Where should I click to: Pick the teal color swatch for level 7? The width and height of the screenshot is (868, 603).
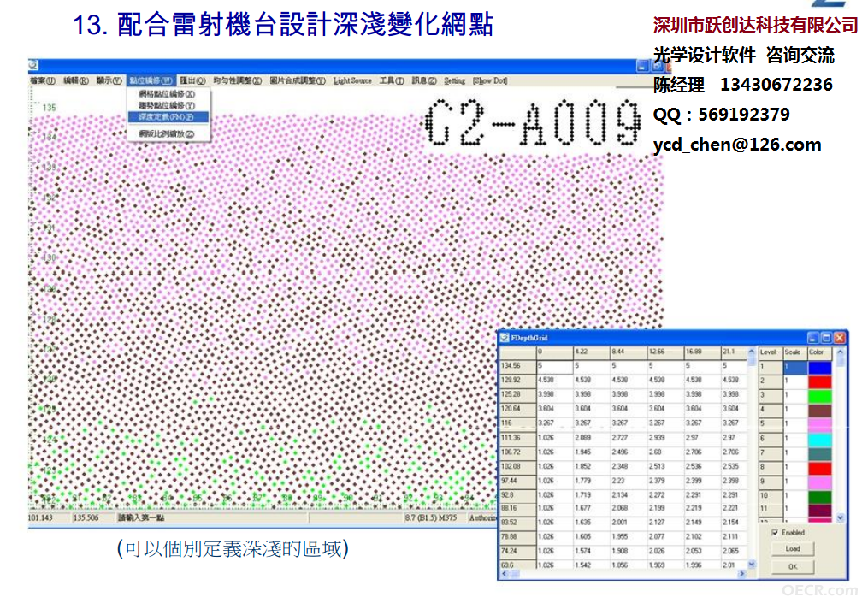coord(820,453)
